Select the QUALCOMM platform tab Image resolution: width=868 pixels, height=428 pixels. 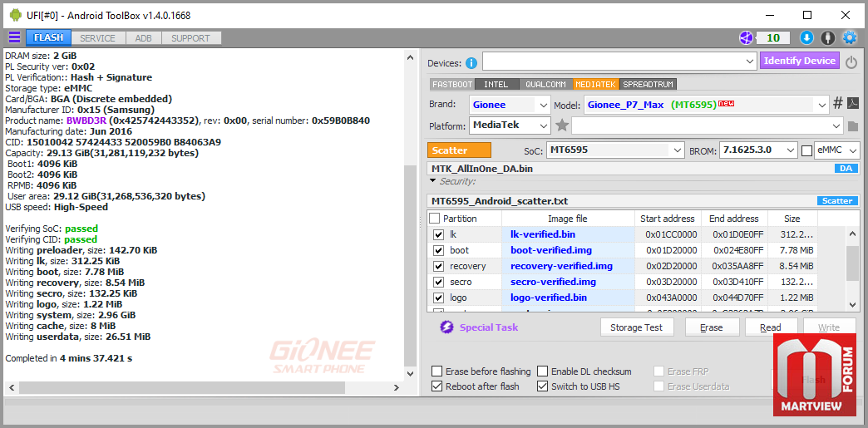click(545, 84)
